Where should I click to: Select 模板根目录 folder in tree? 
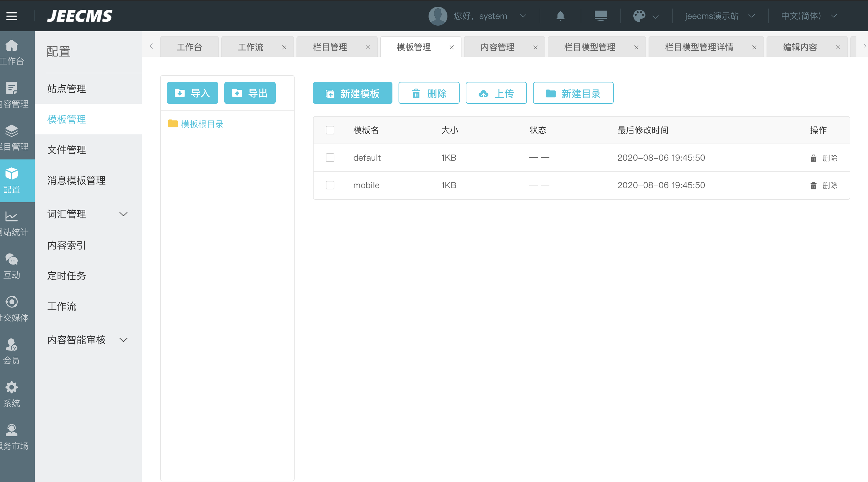click(202, 124)
